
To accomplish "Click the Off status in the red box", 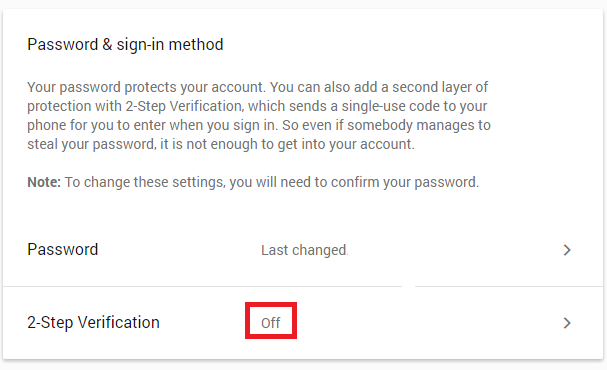I will coord(271,323).
